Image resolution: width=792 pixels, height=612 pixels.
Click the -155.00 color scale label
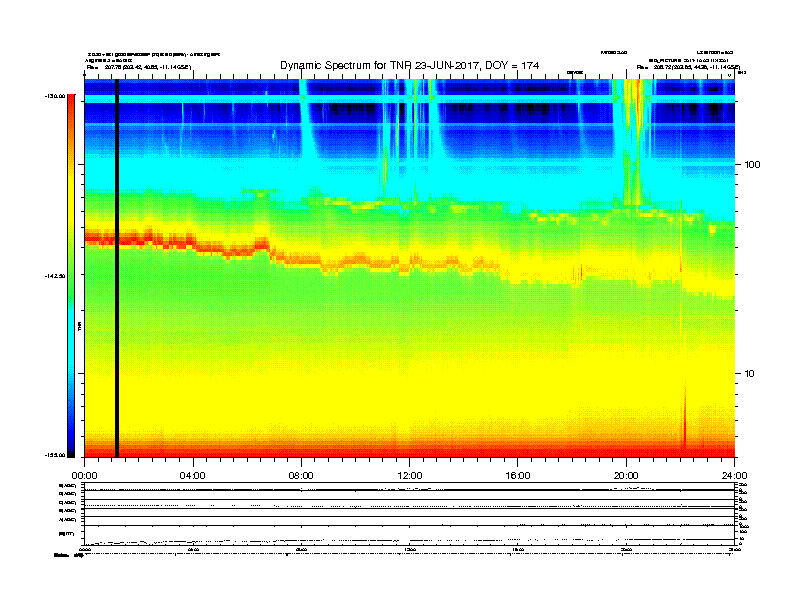55,455
